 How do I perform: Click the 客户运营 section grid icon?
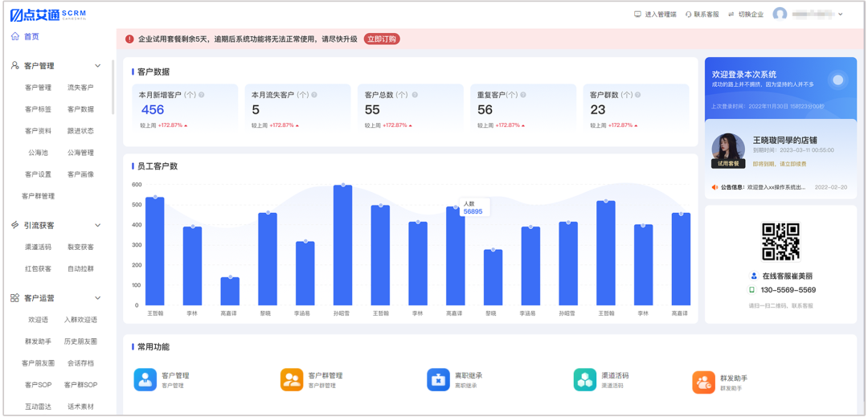tap(15, 297)
